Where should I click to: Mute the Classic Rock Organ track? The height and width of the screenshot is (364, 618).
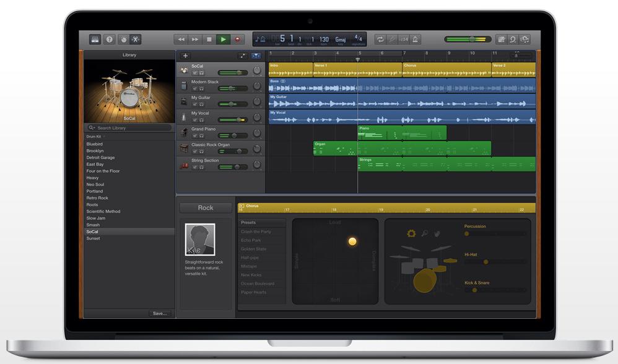pyautogui.click(x=194, y=152)
